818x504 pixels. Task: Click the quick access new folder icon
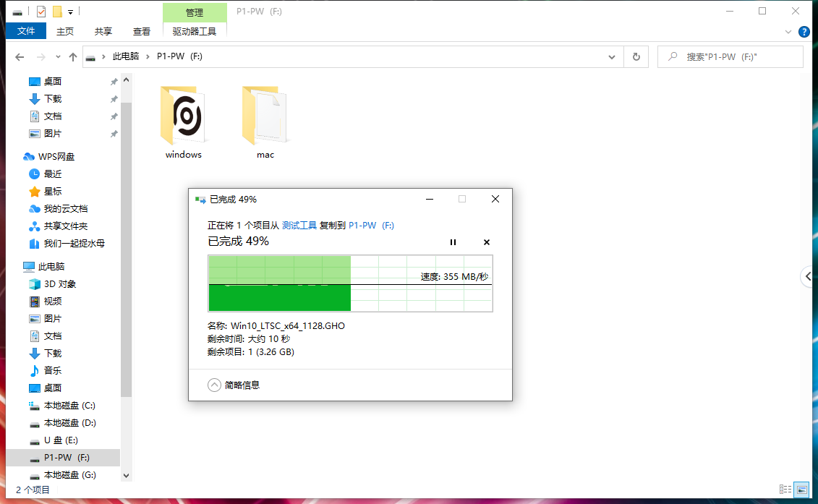click(57, 11)
